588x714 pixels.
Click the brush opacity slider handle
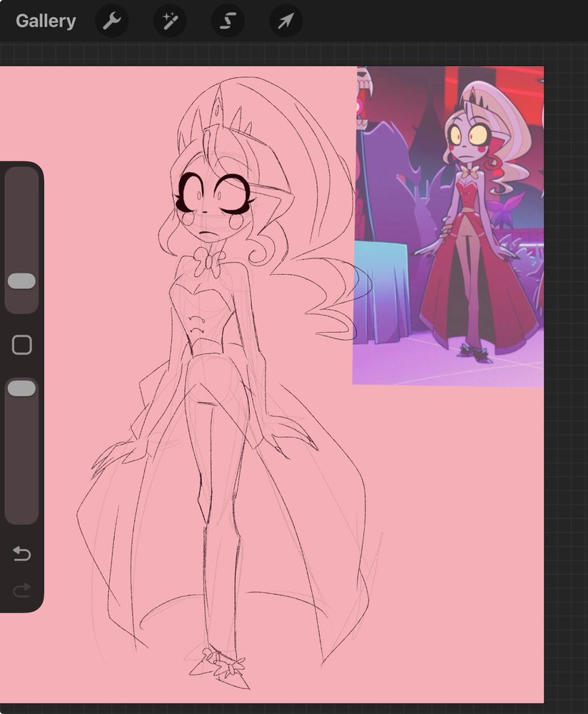pos(22,388)
